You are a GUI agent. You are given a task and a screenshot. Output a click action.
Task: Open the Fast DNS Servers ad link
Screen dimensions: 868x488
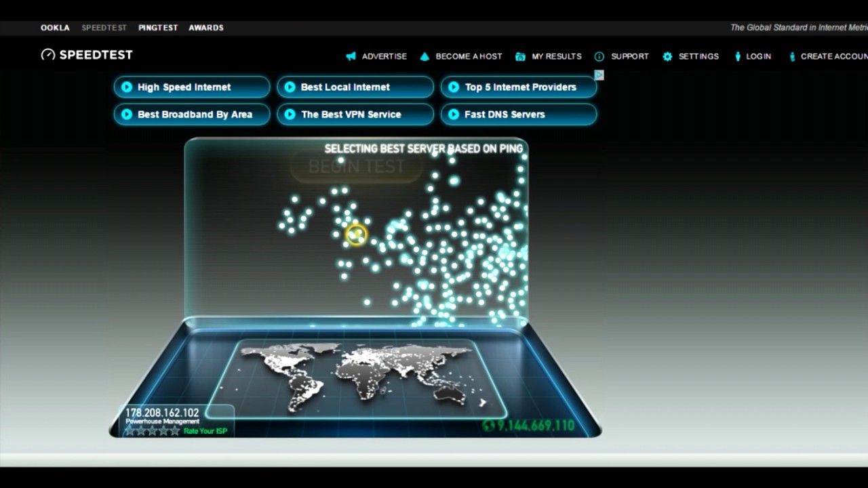point(519,115)
